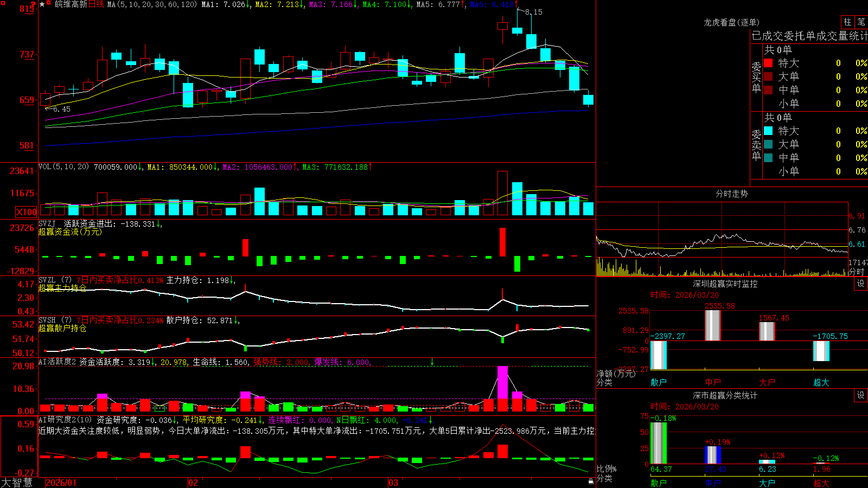Click the 02 month timeline marker
The image size is (868, 488).
(x=193, y=483)
